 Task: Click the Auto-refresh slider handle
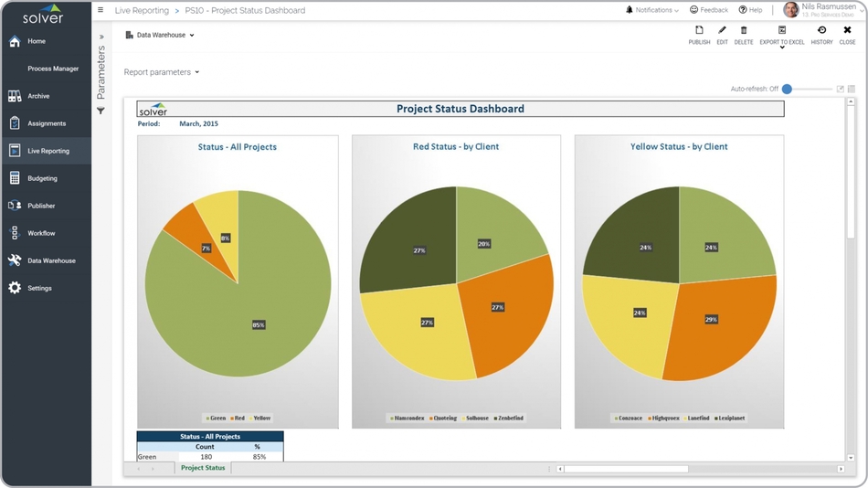tap(787, 90)
